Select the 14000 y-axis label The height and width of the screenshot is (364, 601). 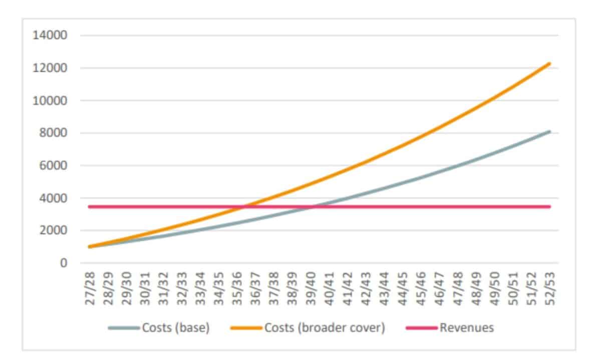pyautogui.click(x=50, y=36)
